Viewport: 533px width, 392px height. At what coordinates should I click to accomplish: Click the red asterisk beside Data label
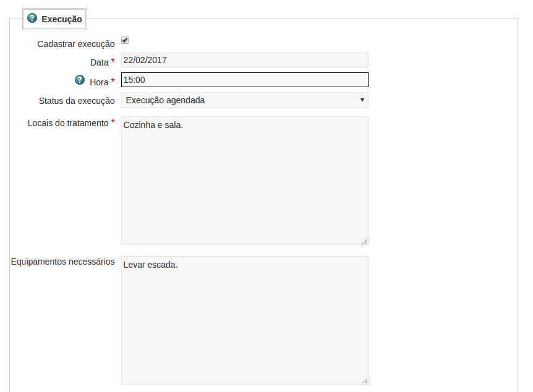[x=113, y=62]
